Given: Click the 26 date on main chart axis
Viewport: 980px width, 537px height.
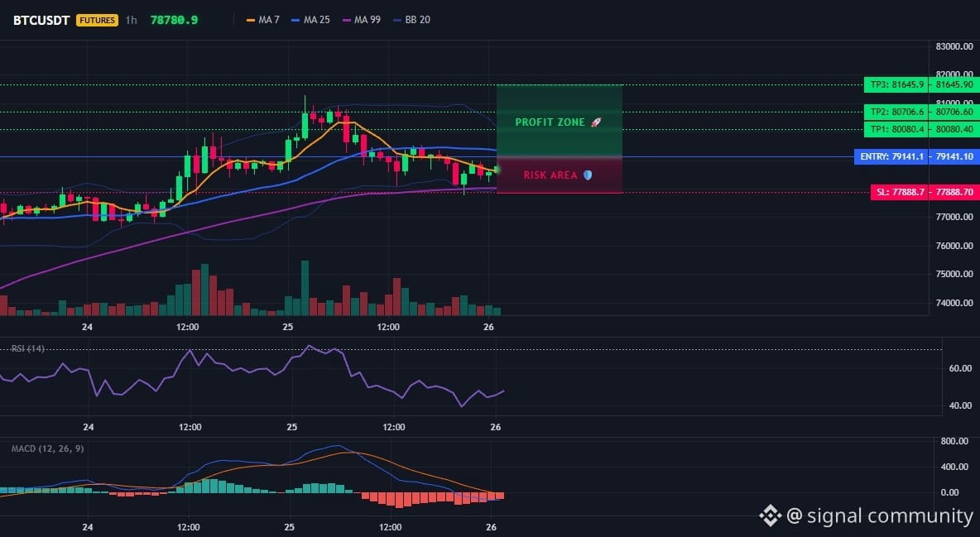Looking at the screenshot, I should pos(488,327).
